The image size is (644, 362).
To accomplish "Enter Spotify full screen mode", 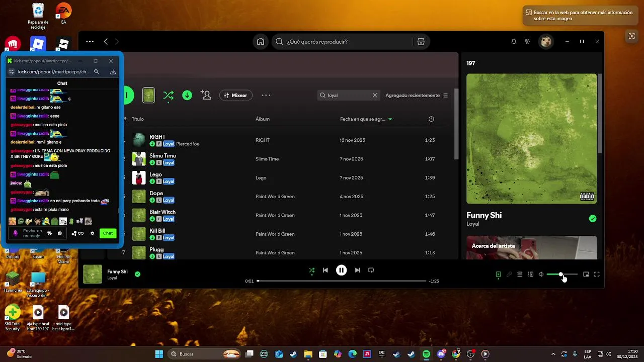I will click(597, 275).
